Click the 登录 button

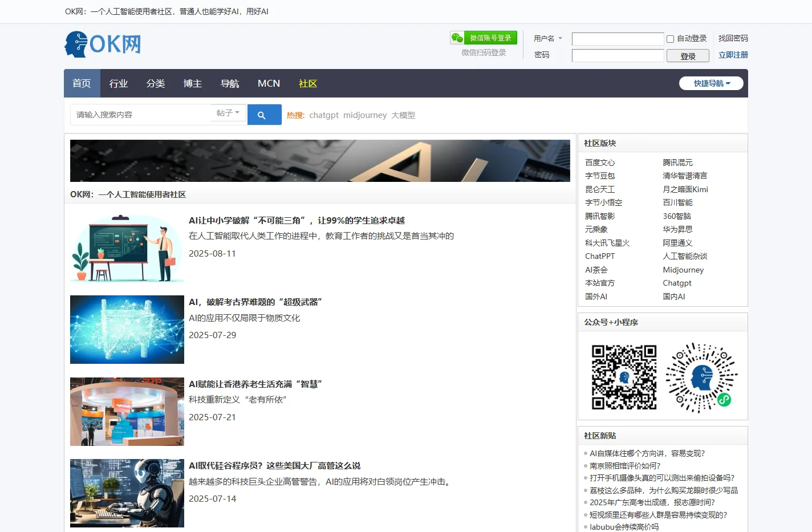pos(688,56)
